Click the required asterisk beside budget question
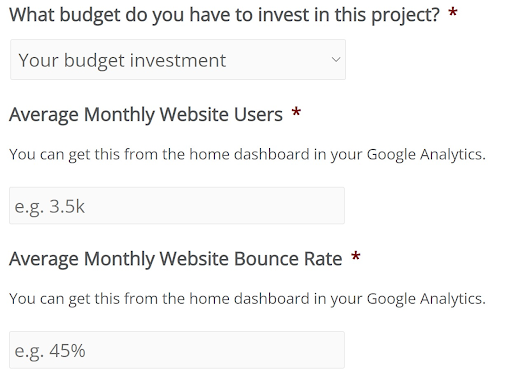 click(452, 13)
